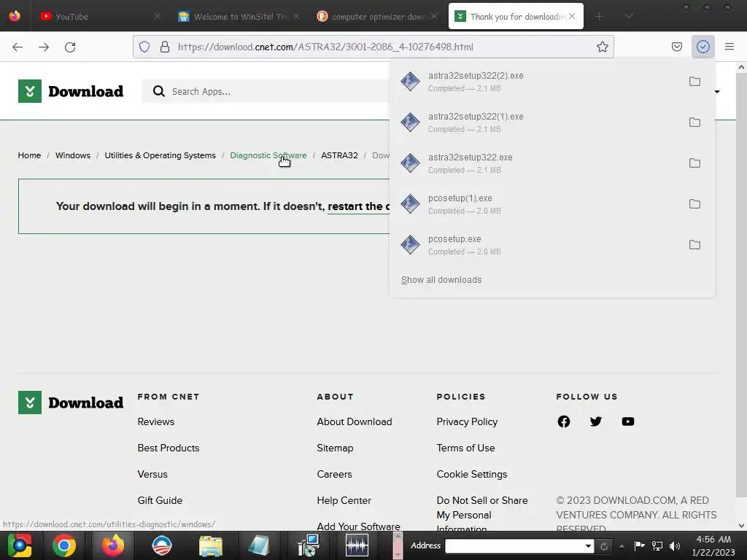Screen dimensions: 747x560
Task: Open Gift Guide footer link
Action: (160, 500)
